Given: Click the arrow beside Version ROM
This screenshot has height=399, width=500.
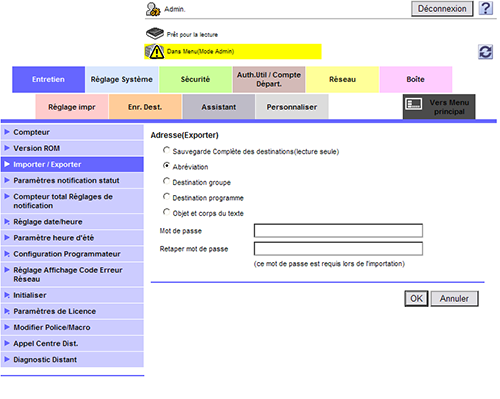Looking at the screenshot, I should click(x=7, y=148).
